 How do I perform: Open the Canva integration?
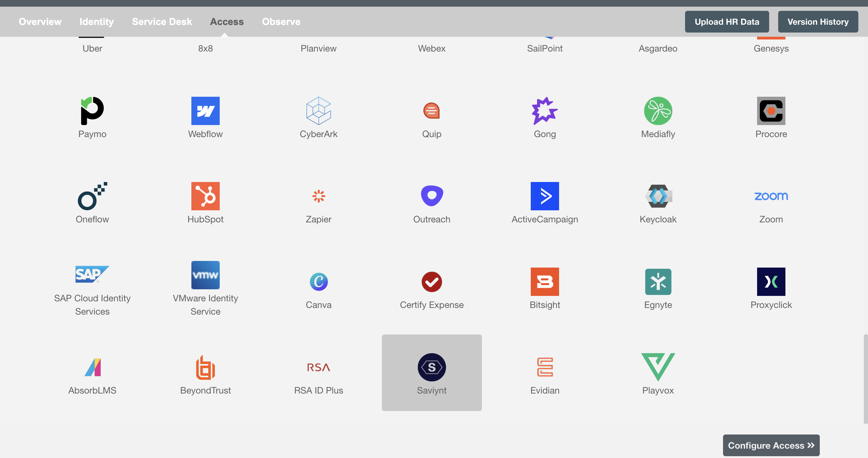click(x=318, y=281)
